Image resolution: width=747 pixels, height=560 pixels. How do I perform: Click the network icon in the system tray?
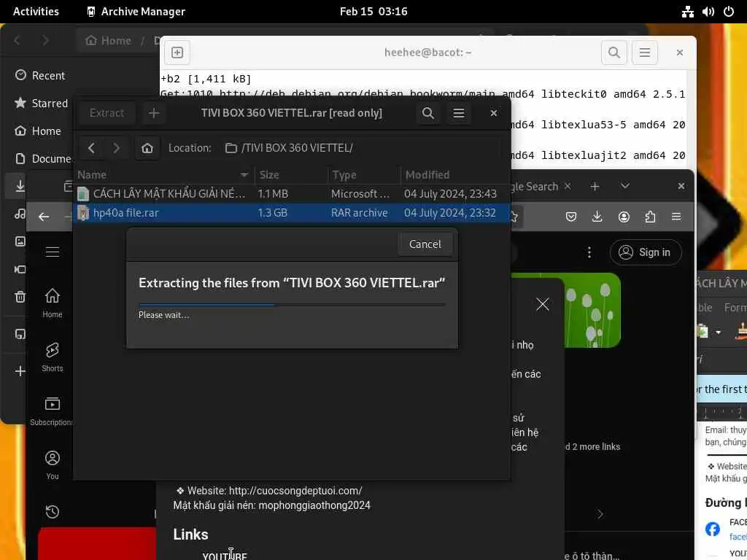(687, 12)
